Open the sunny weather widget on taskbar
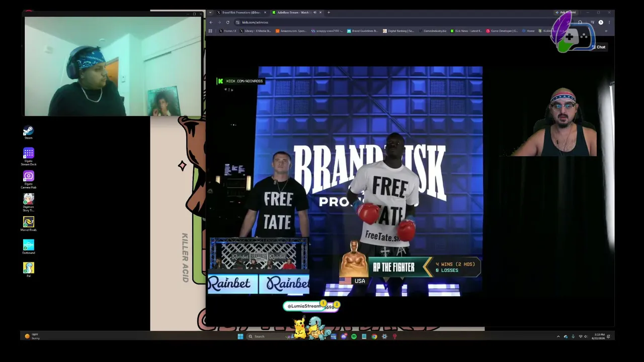Image resolution: width=644 pixels, height=362 pixels. [32, 336]
